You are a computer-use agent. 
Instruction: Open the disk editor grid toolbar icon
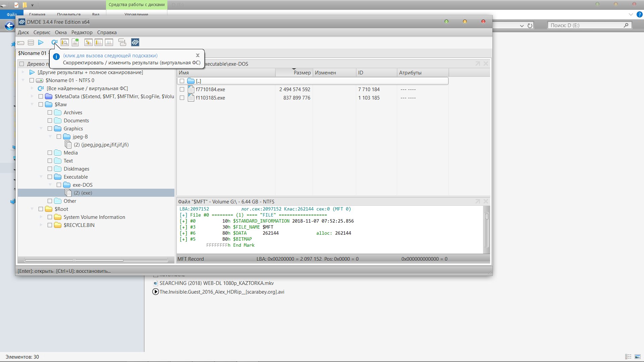click(109, 43)
